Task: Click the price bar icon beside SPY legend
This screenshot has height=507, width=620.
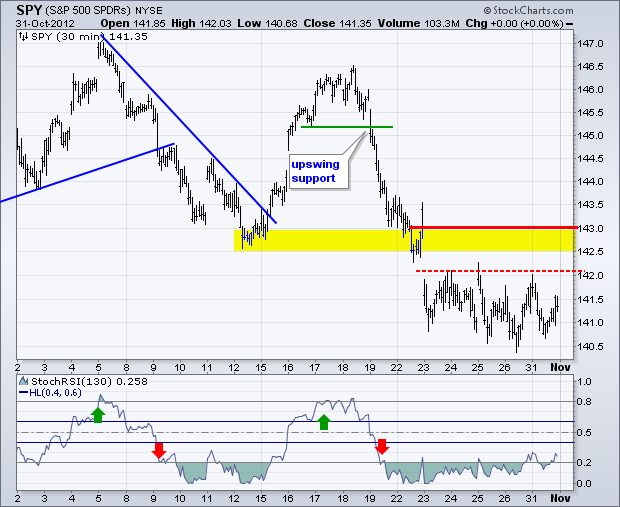Action: click(x=24, y=37)
